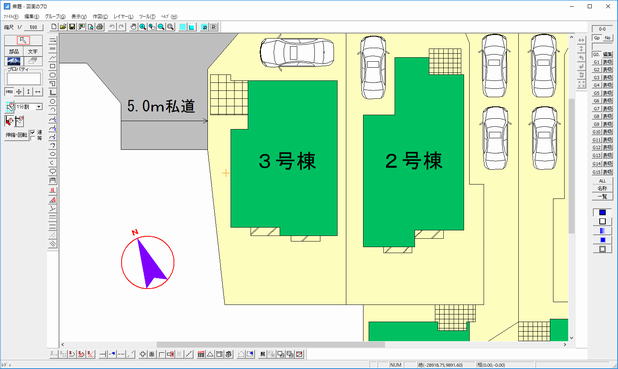Toggle visibility button for layer G1
Screen dimensions: 618x369
607,62
